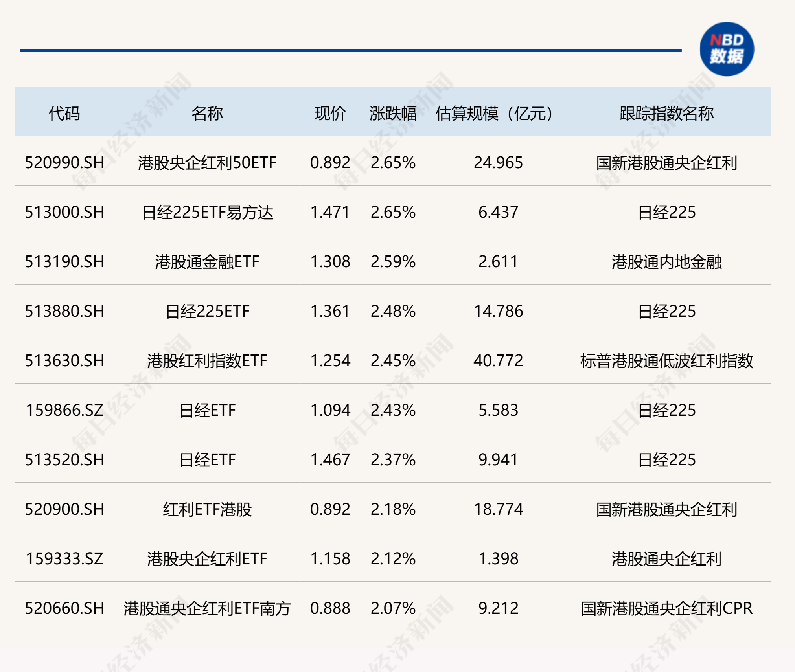Select code cell 159866.SZ
The width and height of the screenshot is (795, 672).
64,410
